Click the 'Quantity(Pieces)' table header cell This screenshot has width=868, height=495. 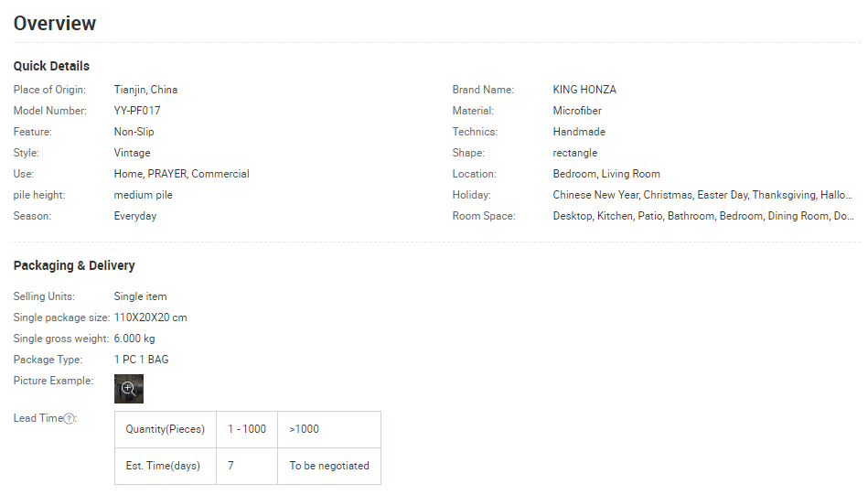tap(165, 429)
